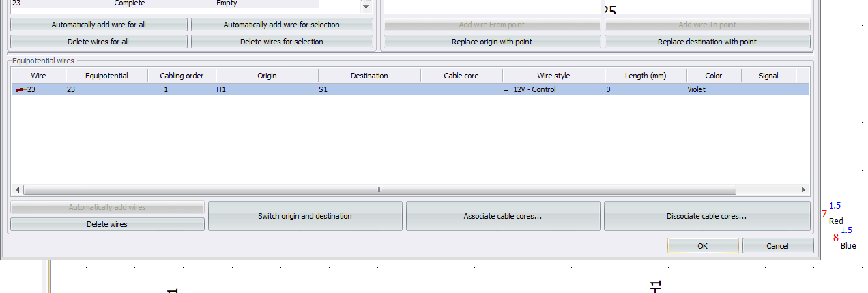868x293 pixels.
Task: Click the Delete wires button under the wires list
Action: click(107, 224)
